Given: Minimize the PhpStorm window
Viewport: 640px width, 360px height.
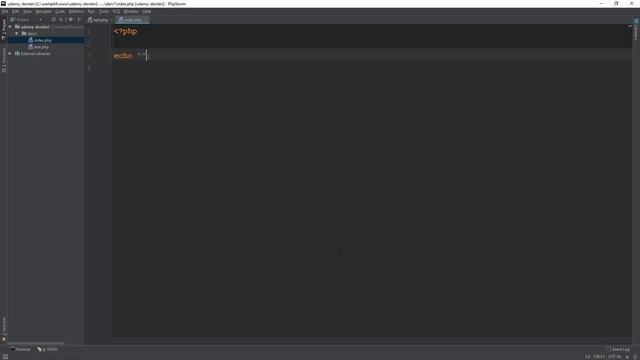Looking at the screenshot, I should 601,3.
